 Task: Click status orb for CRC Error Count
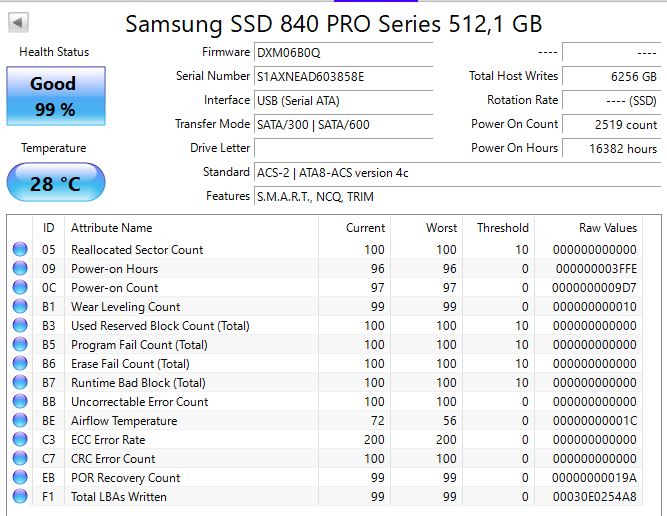[x=20, y=459]
